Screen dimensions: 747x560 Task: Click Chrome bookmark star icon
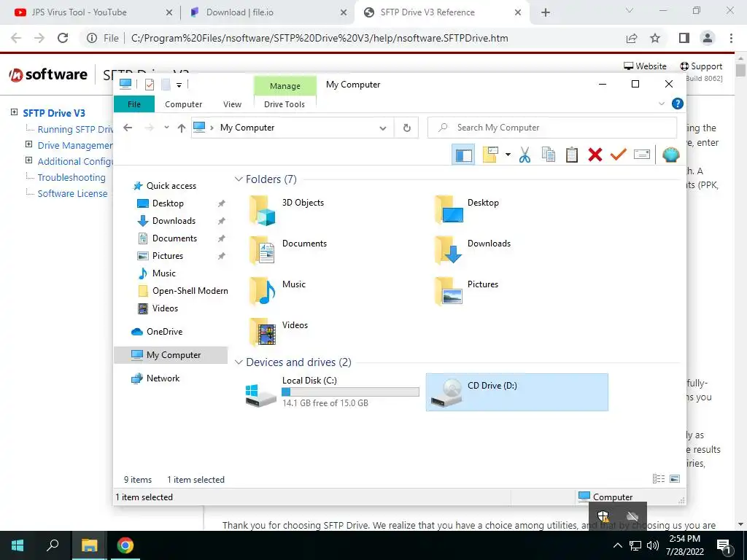coord(655,38)
